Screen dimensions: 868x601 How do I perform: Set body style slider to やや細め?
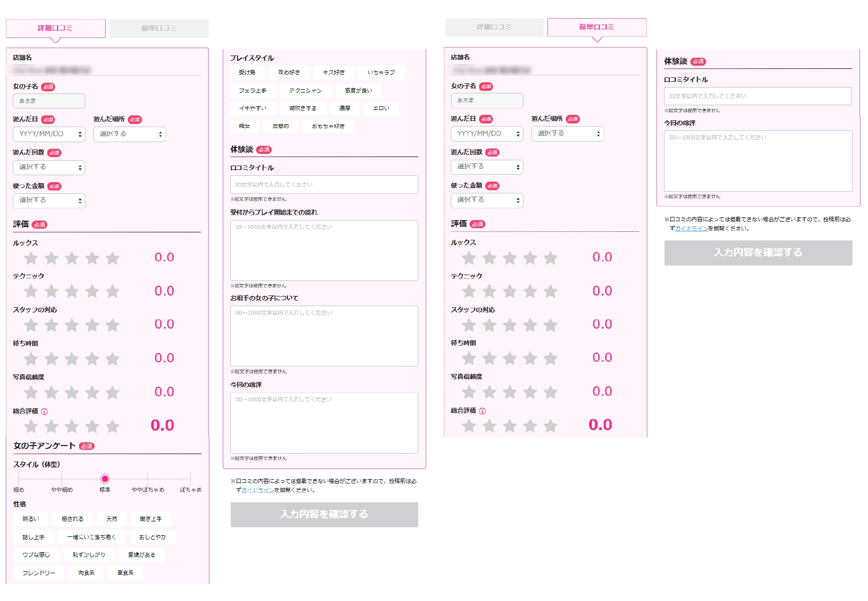tap(62, 479)
